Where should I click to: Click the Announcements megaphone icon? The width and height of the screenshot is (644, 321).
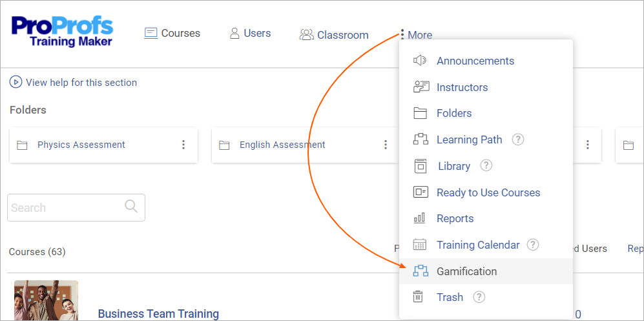point(420,61)
